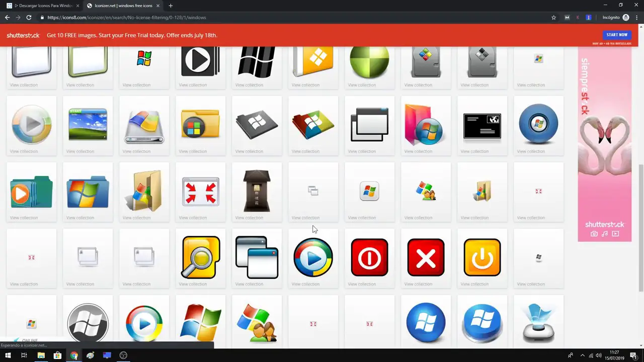Open File Explorer from the taskbar
The width and height of the screenshot is (644, 362).
coord(41,355)
